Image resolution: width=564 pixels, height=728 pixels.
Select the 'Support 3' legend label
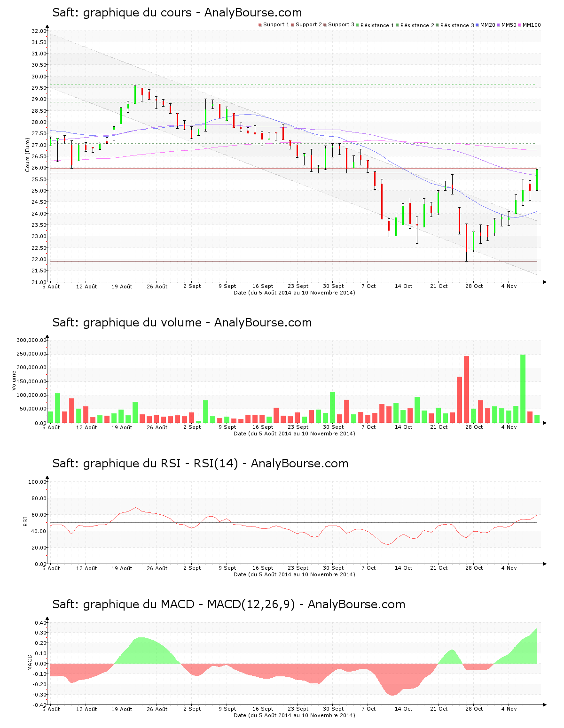tap(341, 25)
